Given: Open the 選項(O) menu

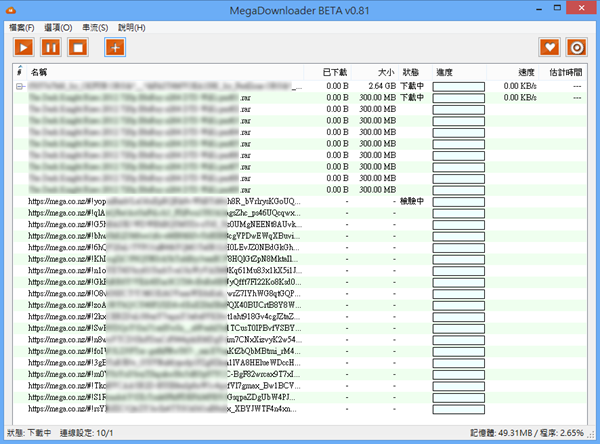Looking at the screenshot, I should coord(58,28).
